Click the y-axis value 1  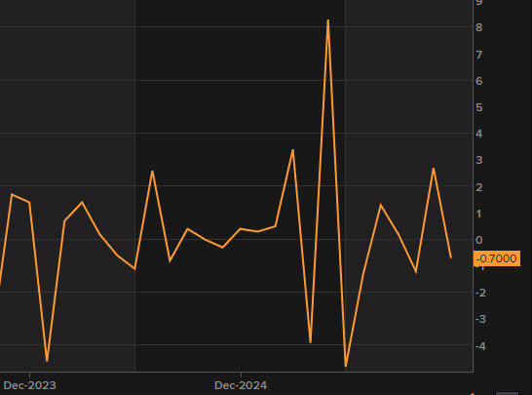point(479,214)
